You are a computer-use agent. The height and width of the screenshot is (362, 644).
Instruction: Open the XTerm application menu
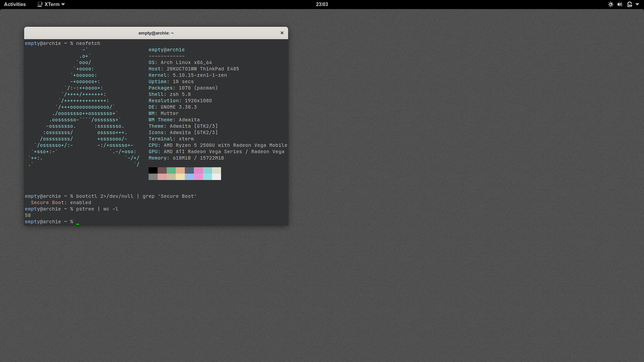[51, 4]
